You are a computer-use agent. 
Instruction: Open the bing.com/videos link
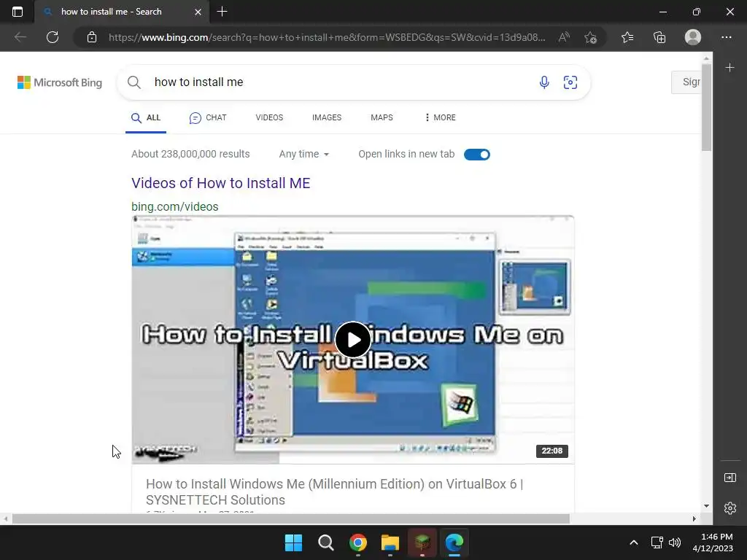175,206
